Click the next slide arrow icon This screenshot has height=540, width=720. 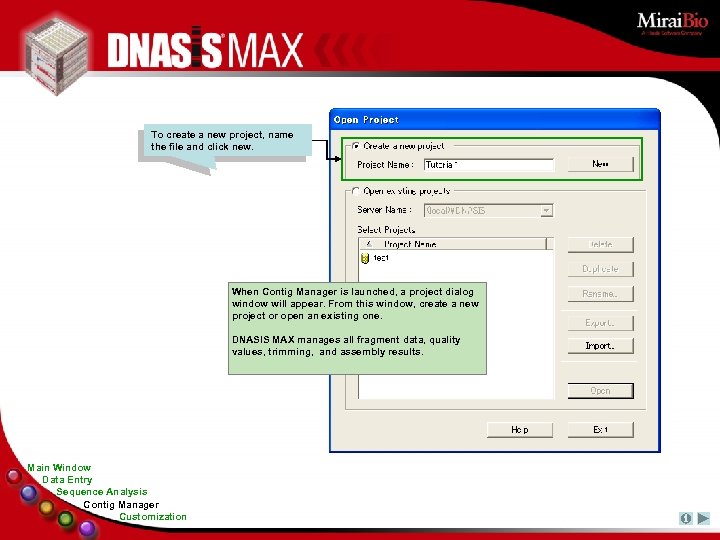pos(703,518)
